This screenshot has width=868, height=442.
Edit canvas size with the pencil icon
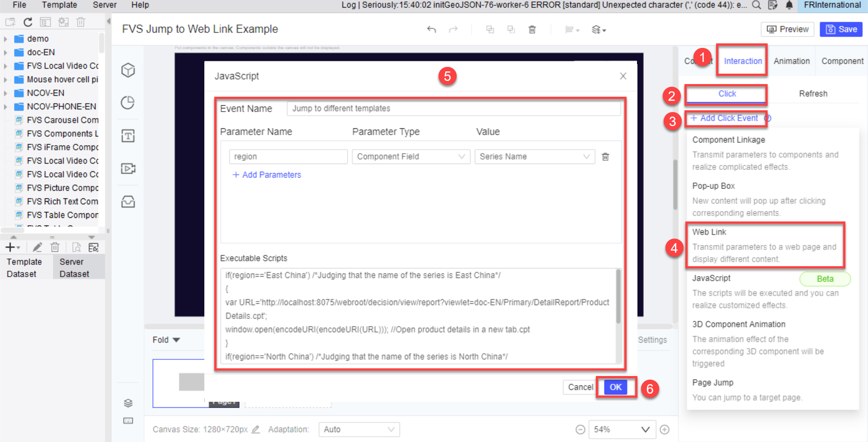(x=255, y=429)
